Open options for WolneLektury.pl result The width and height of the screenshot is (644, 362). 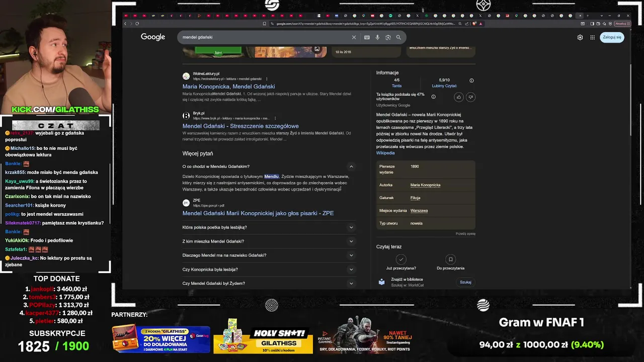(x=267, y=79)
